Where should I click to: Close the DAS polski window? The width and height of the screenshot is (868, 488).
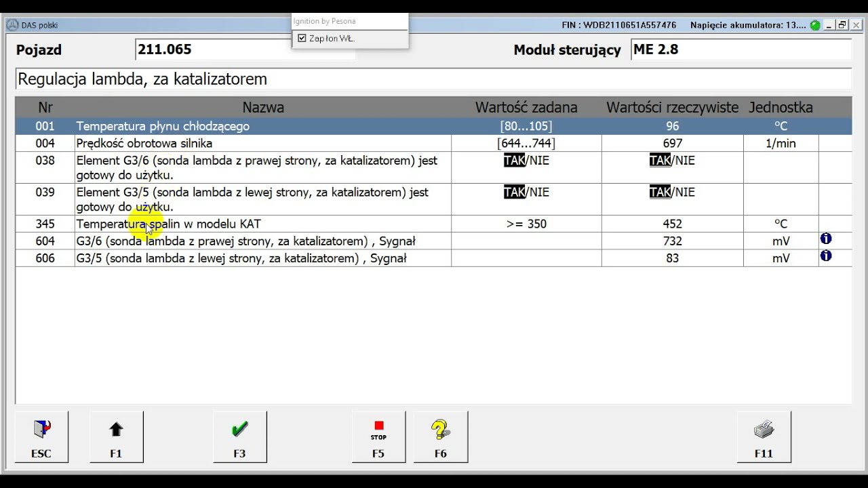click(856, 25)
